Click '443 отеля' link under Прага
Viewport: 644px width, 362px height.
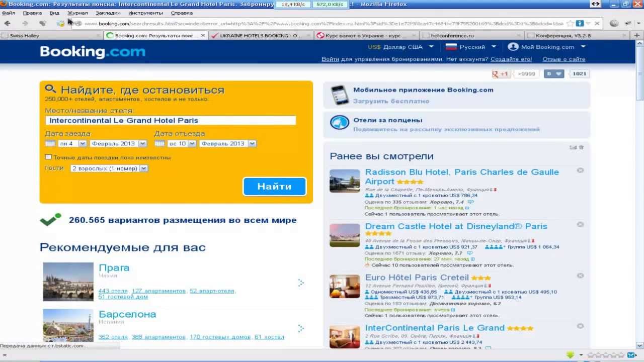(x=113, y=291)
